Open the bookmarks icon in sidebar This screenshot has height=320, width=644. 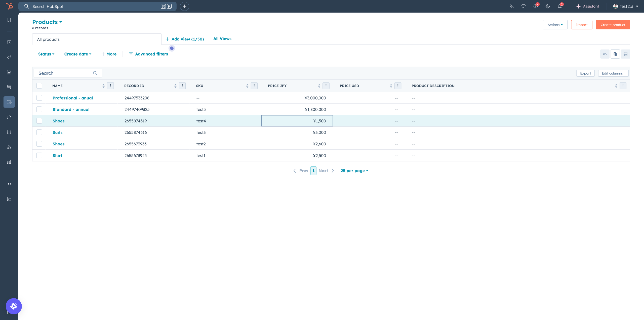(9, 20)
